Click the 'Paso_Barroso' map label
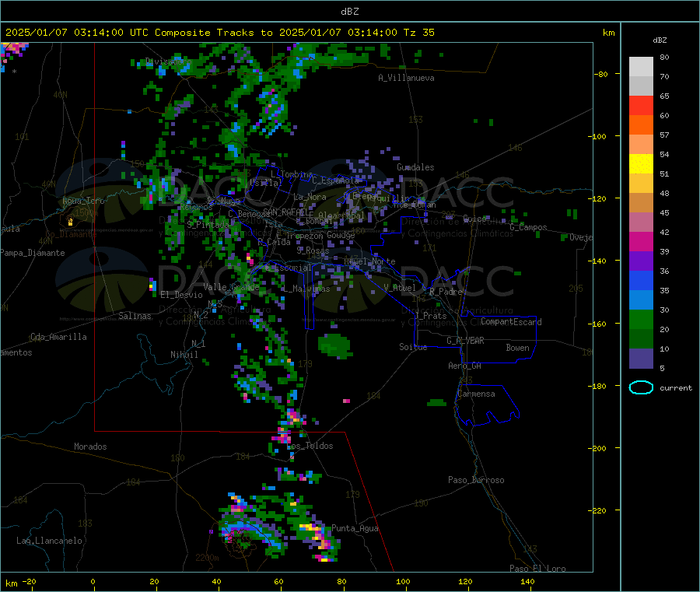 coord(476,481)
